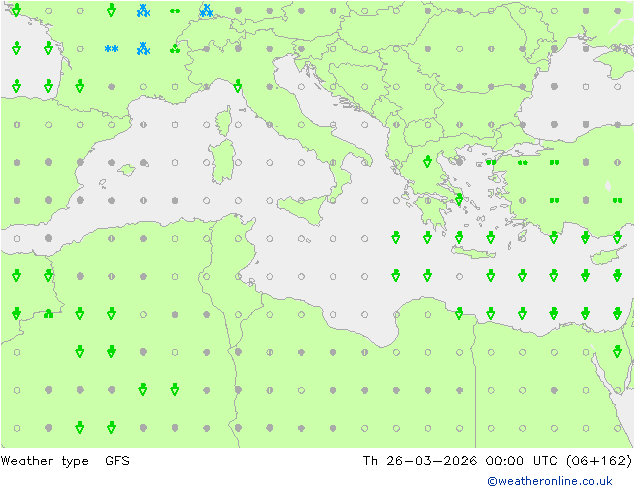
Task: Click the 'Th 26-03-2026 00:00 UTC (06+162)' timestamp
Action: tap(497, 460)
